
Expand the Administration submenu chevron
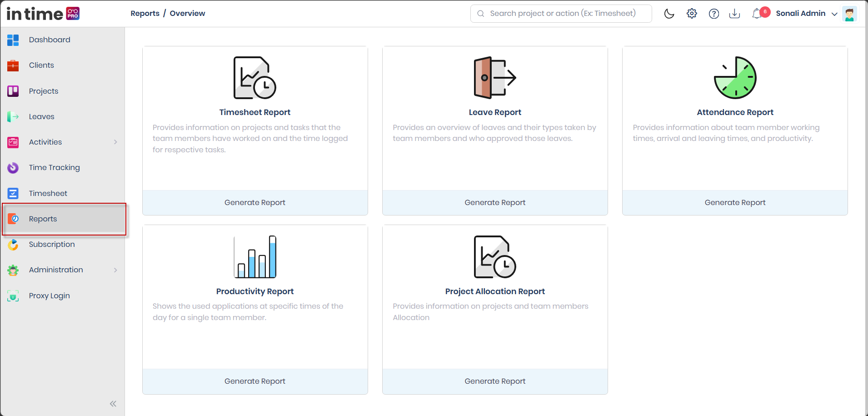[115, 270]
